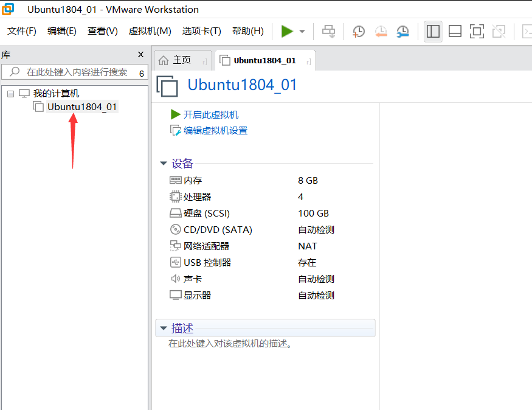The width and height of the screenshot is (532, 410).
Task: Close the 主页 tab
Action: tap(204, 62)
